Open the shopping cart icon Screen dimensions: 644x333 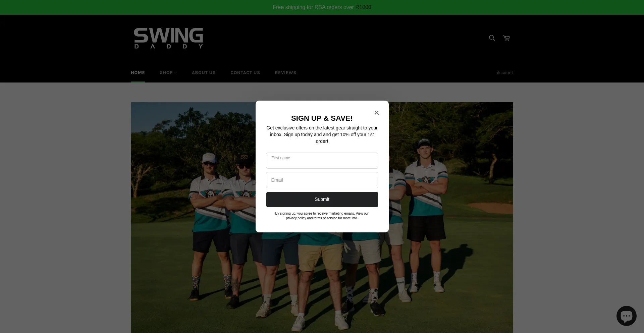click(x=506, y=38)
